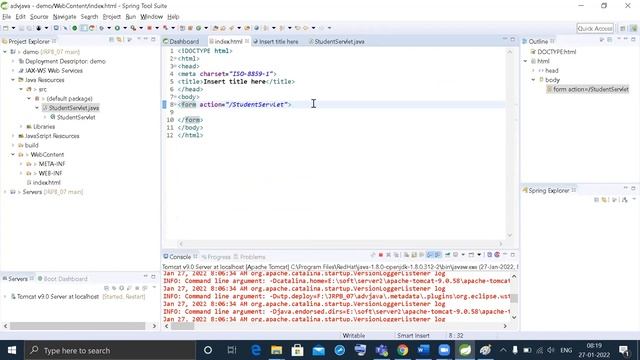Image resolution: width=640 pixels, height=360 pixels.
Task: Open the Open Console dropdown arrow
Action: [x=479, y=255]
